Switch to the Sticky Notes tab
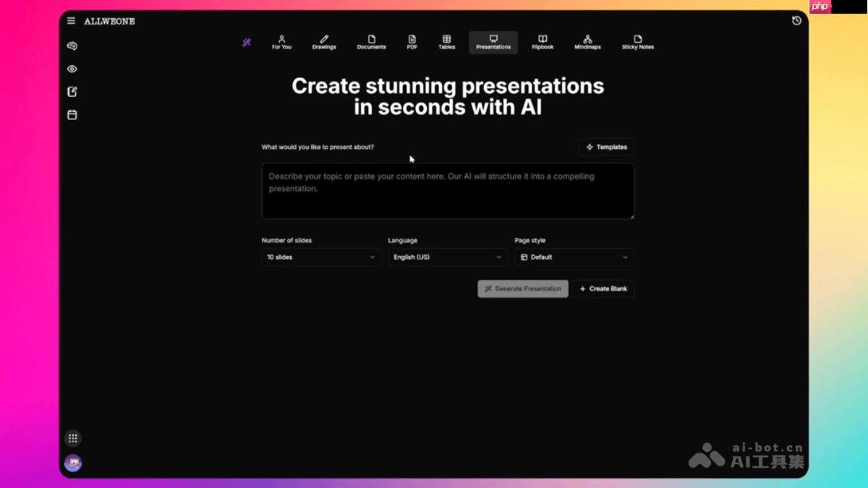 click(637, 43)
